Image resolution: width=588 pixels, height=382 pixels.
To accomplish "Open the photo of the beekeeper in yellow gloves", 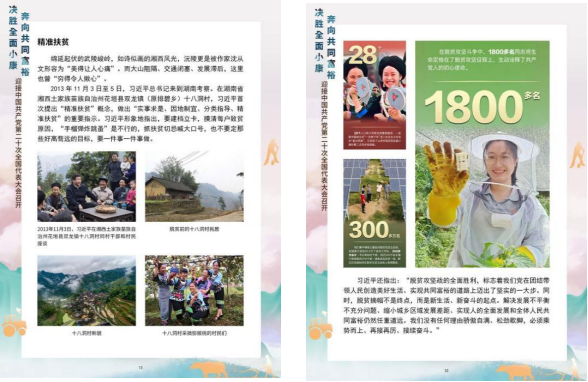I will pyautogui.click(x=482, y=199).
